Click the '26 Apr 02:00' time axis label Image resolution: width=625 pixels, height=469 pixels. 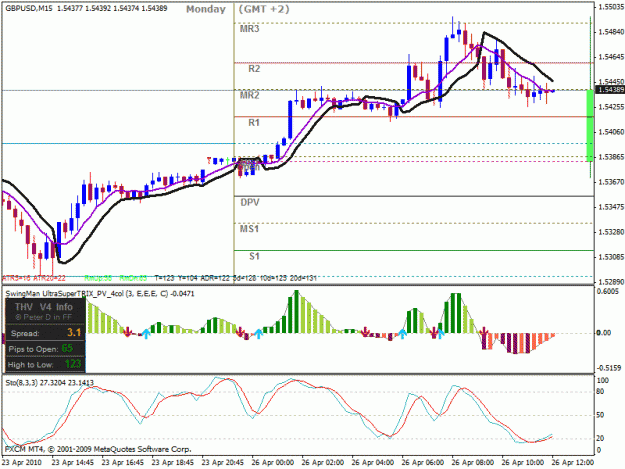coord(323,463)
